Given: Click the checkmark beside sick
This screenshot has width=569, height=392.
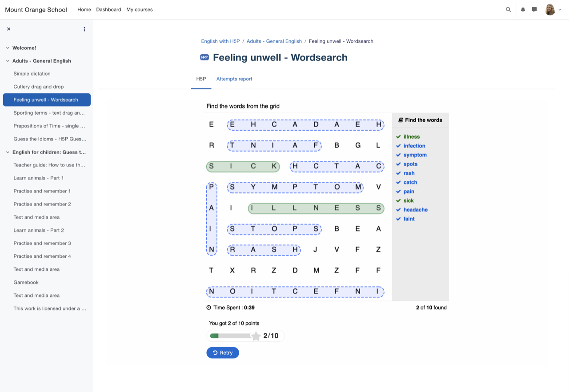Looking at the screenshot, I should coord(398,200).
